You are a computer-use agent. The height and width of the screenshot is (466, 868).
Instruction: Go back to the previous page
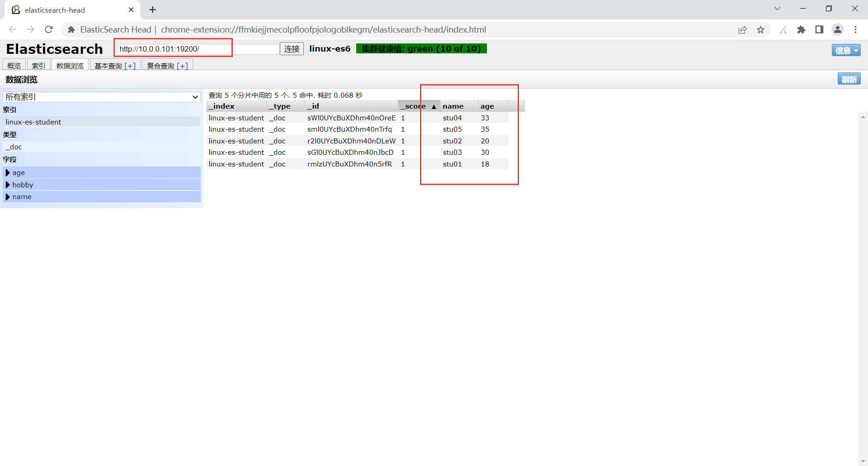pos(13,29)
